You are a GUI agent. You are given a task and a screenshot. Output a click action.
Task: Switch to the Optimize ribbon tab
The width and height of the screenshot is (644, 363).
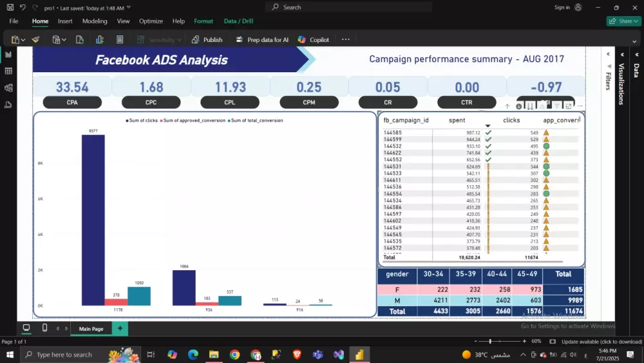(x=151, y=21)
